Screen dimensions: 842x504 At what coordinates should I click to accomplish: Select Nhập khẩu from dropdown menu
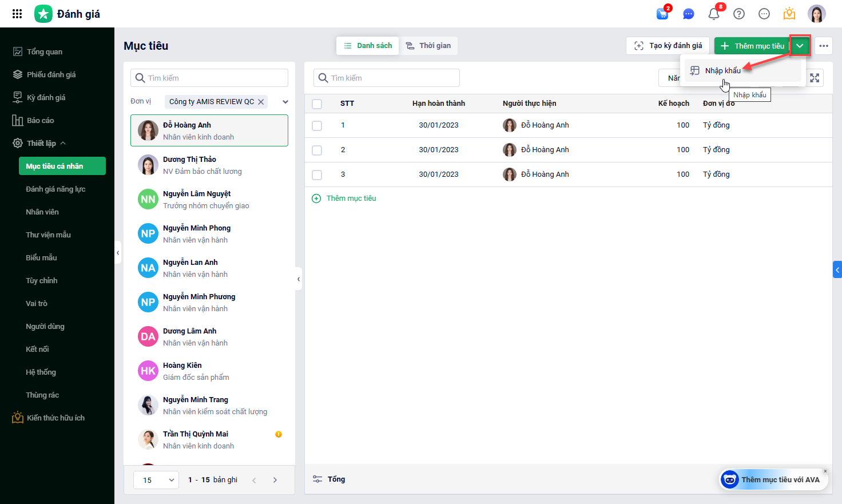coord(722,70)
